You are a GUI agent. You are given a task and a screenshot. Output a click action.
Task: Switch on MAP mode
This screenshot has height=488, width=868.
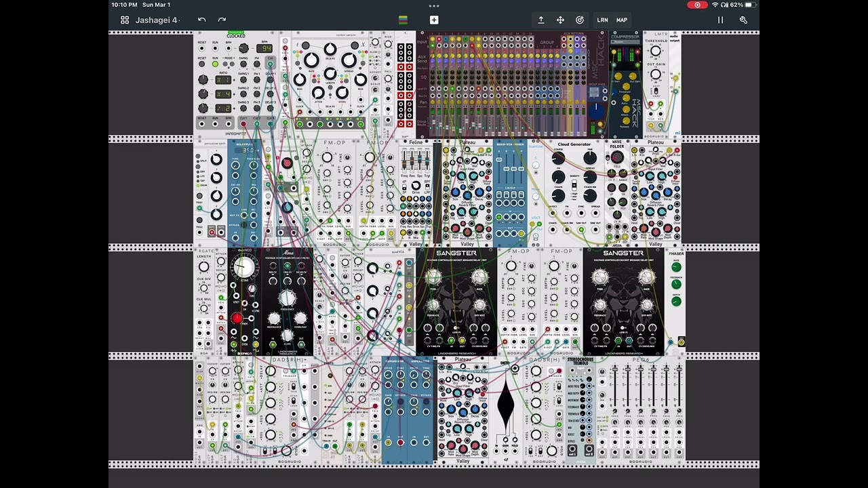click(x=622, y=20)
